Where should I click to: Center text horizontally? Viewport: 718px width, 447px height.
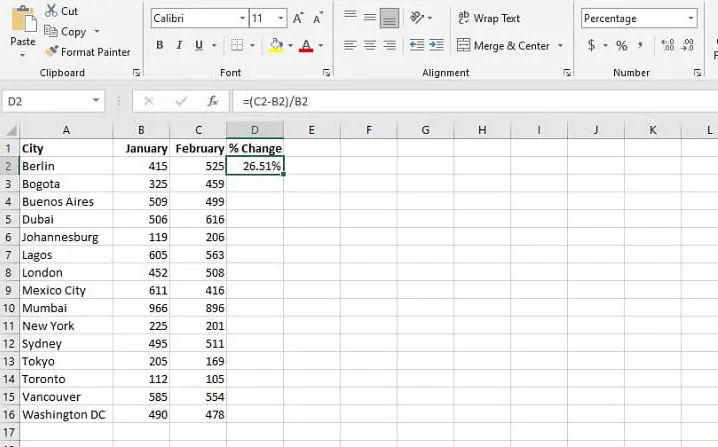(370, 45)
